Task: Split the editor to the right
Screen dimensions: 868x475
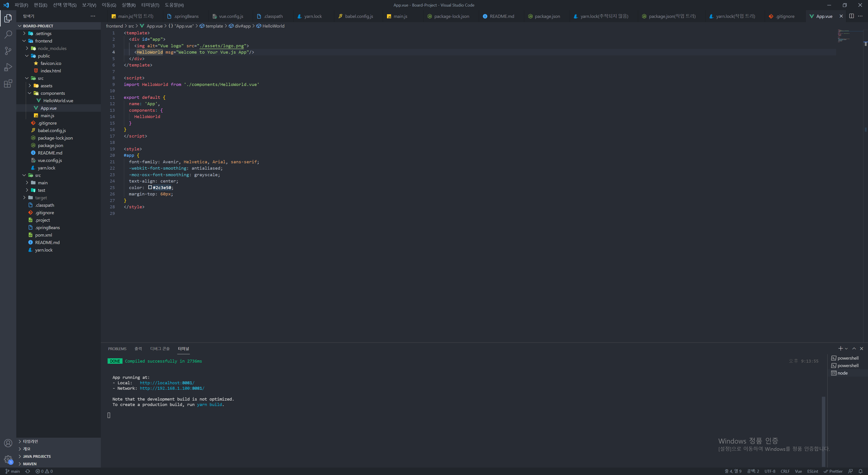Action: coord(851,16)
